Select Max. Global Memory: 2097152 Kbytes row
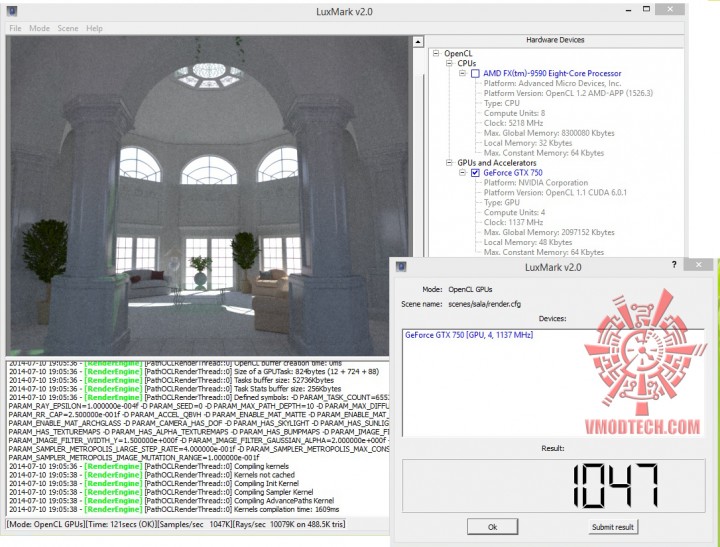The width and height of the screenshot is (720, 547). pos(549,233)
